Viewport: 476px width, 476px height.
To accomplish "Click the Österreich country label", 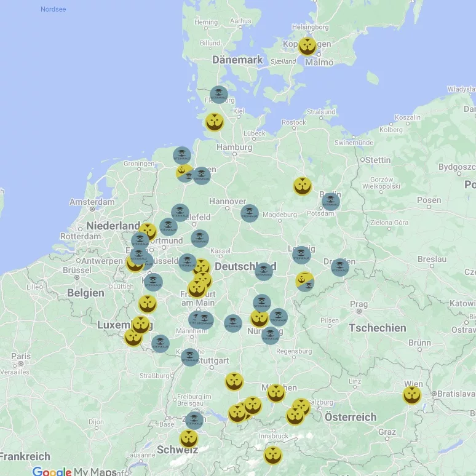I will [351, 417].
